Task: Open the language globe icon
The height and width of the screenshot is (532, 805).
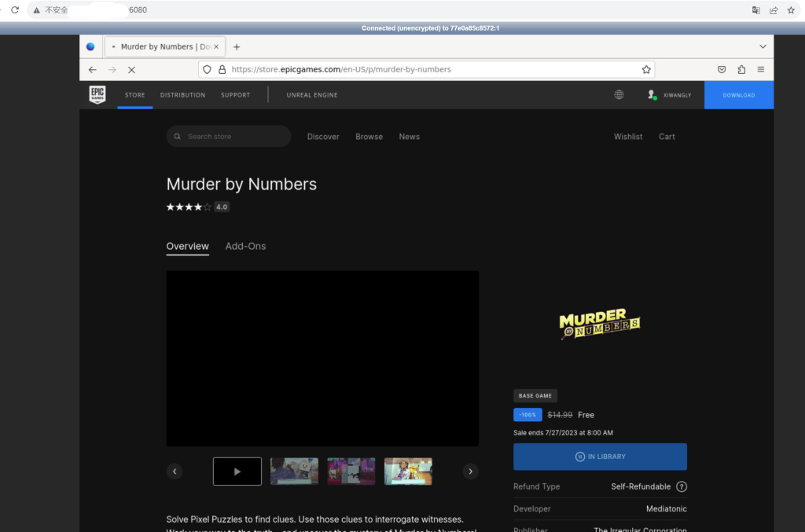Action: (x=619, y=95)
